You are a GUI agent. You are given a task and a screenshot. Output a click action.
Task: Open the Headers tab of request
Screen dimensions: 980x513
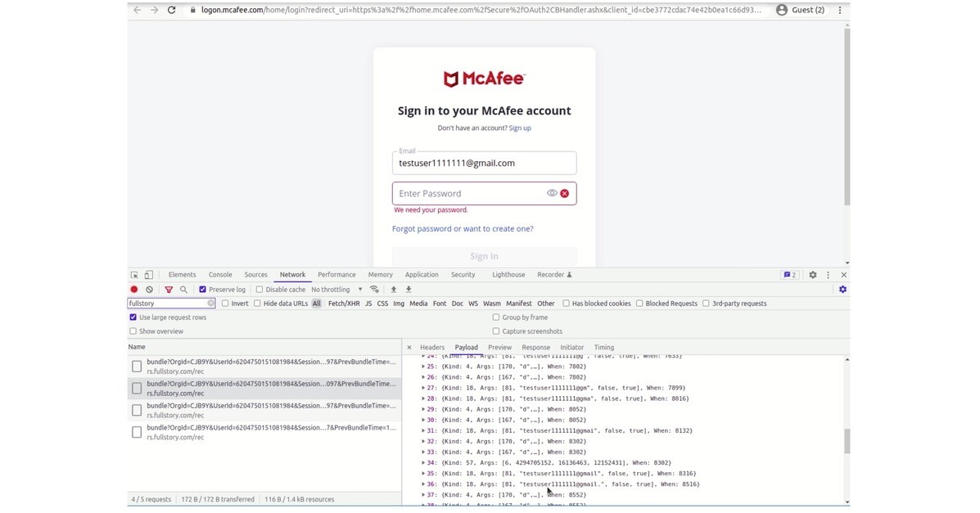[431, 348]
